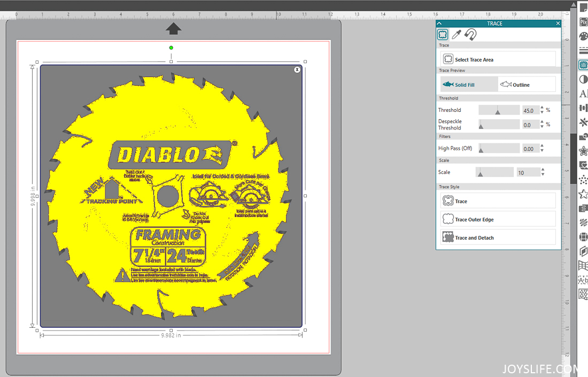Open the triangle pattern panel icon
588x377 pixels.
tap(584, 295)
